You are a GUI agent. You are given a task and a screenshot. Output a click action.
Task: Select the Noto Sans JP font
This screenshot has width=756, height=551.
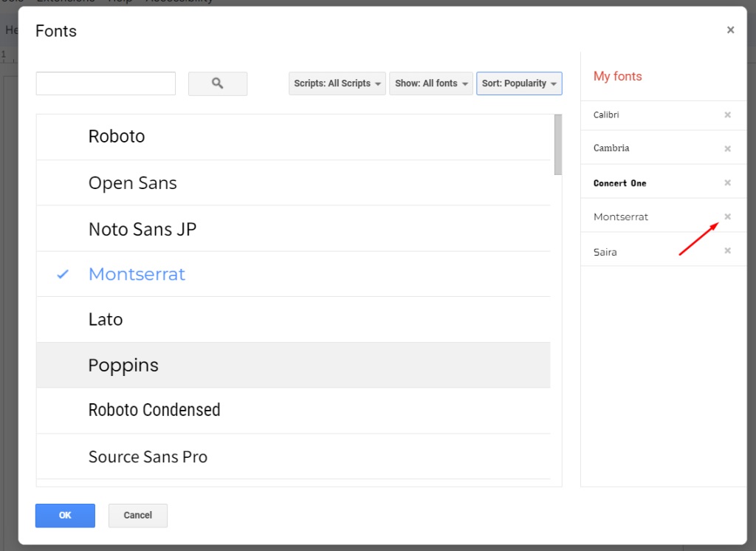click(293, 229)
